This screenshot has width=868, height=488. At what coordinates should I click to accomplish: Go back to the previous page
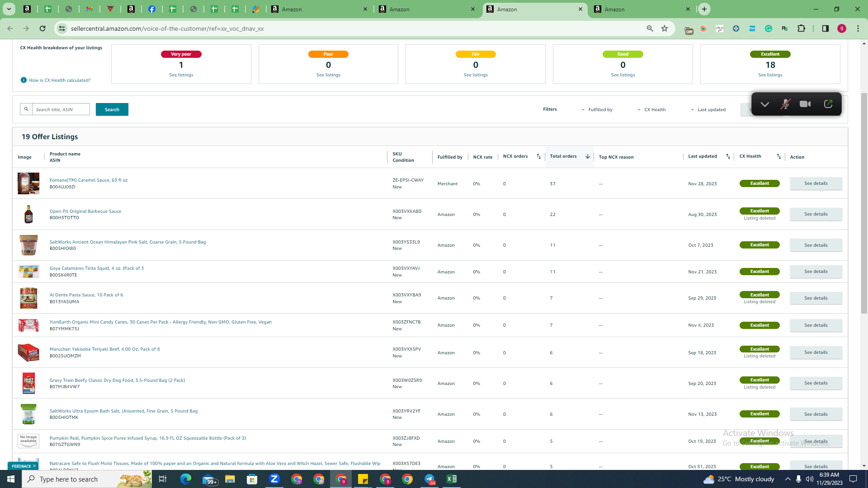[x=10, y=28]
